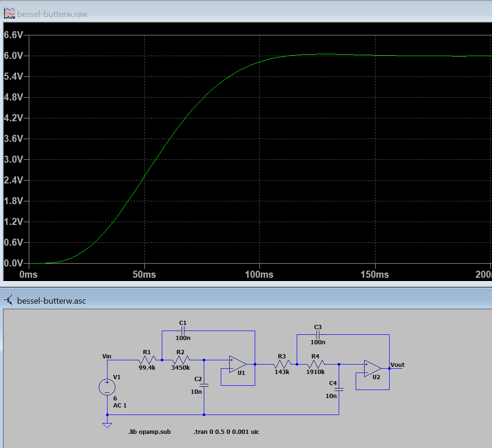Click the 150ms time axis label
Screen dimensions: 492x448
point(375,274)
